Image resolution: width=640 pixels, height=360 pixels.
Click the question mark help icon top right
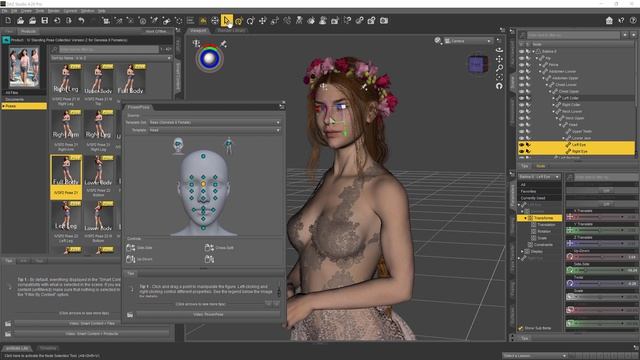(x=633, y=20)
